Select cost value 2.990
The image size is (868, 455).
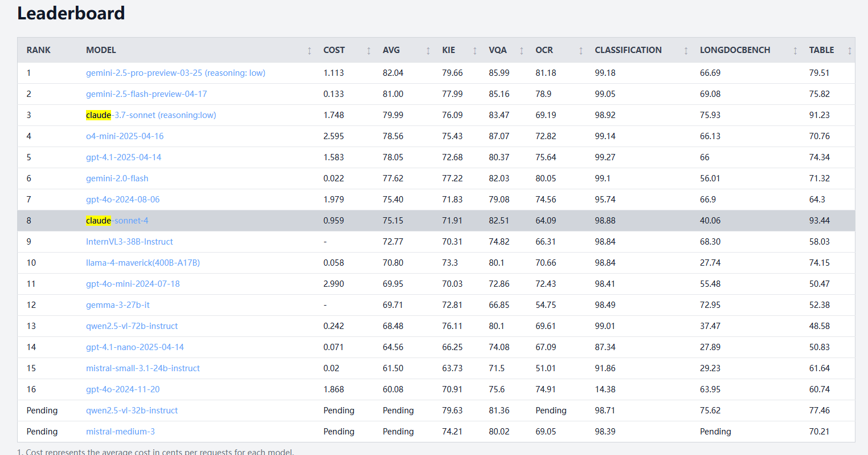[x=334, y=284]
